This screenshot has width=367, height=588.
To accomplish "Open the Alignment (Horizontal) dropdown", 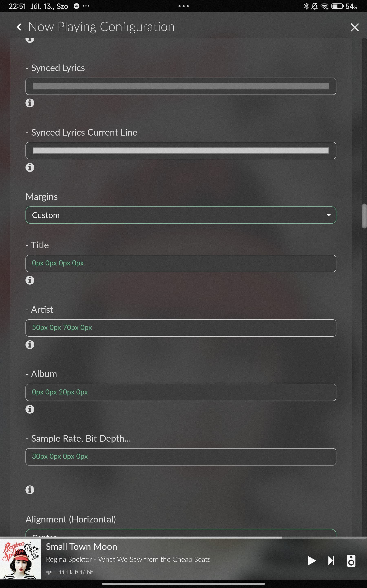I will 181,533.
